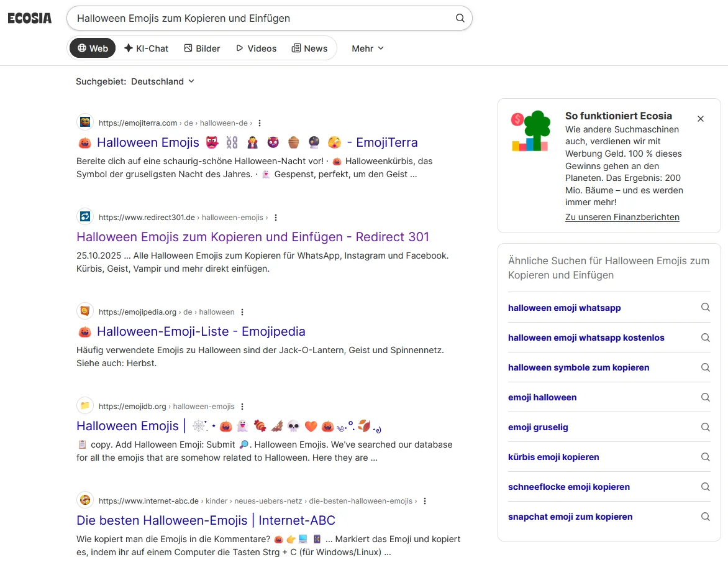Open the Halloween-Emoji-Liste Emojipedia result

[x=191, y=331]
